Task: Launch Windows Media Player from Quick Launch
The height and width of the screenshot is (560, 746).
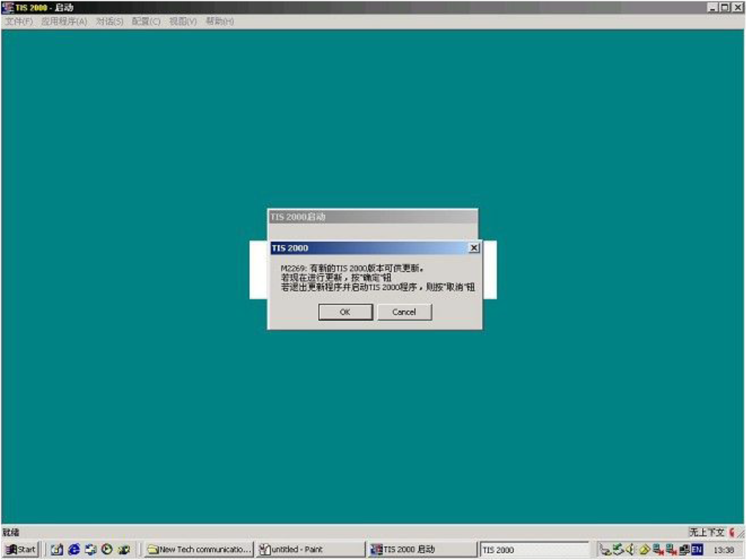Action: pyautogui.click(x=107, y=550)
